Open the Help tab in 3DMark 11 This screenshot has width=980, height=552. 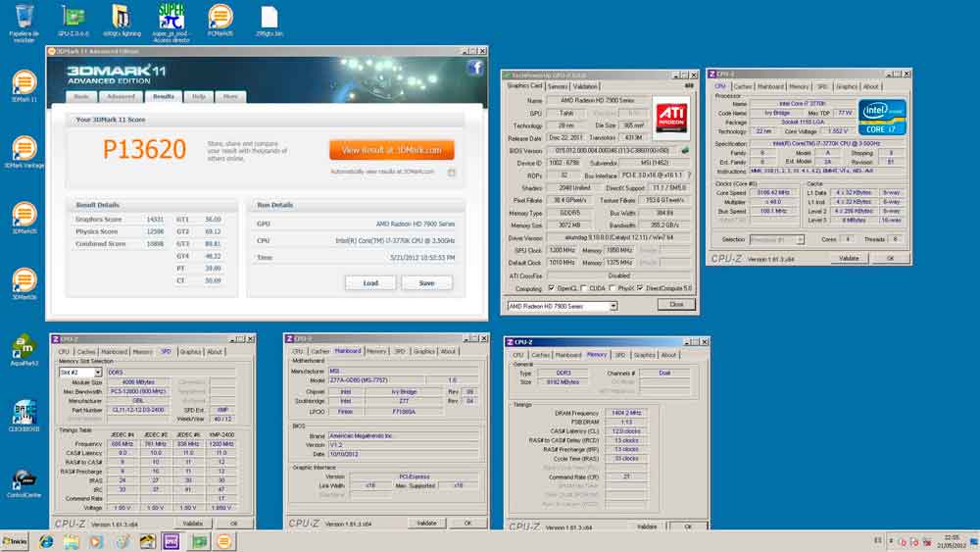click(199, 96)
